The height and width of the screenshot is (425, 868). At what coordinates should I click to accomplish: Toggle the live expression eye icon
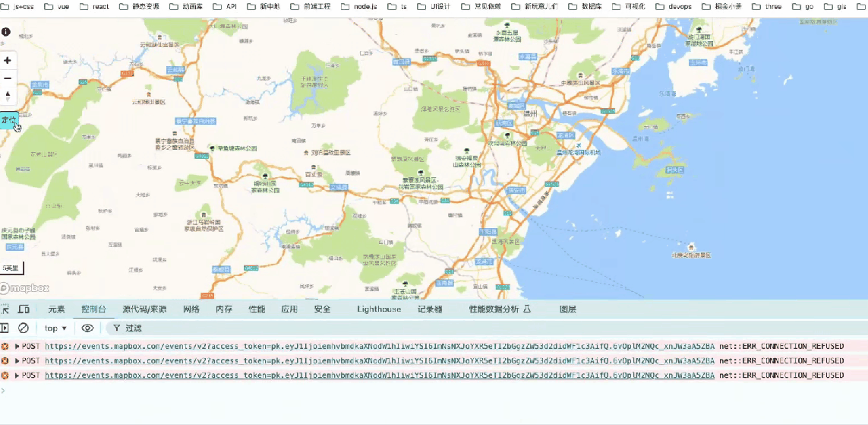[87, 328]
